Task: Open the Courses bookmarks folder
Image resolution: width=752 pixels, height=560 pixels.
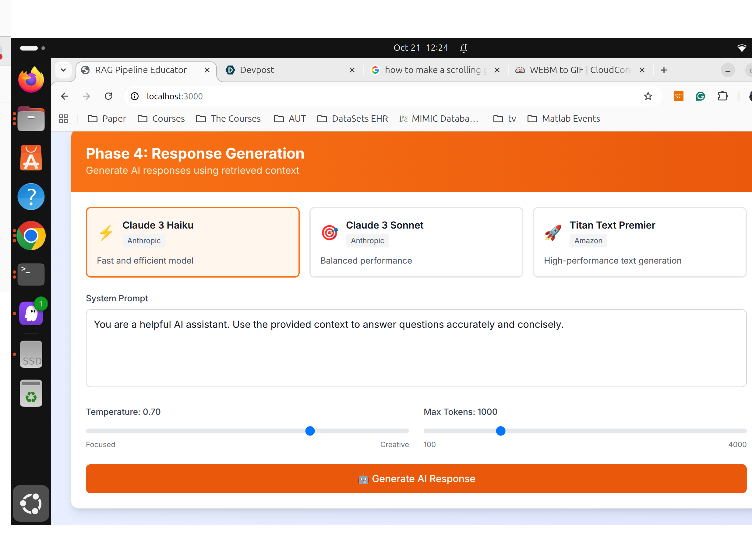Action: click(161, 119)
